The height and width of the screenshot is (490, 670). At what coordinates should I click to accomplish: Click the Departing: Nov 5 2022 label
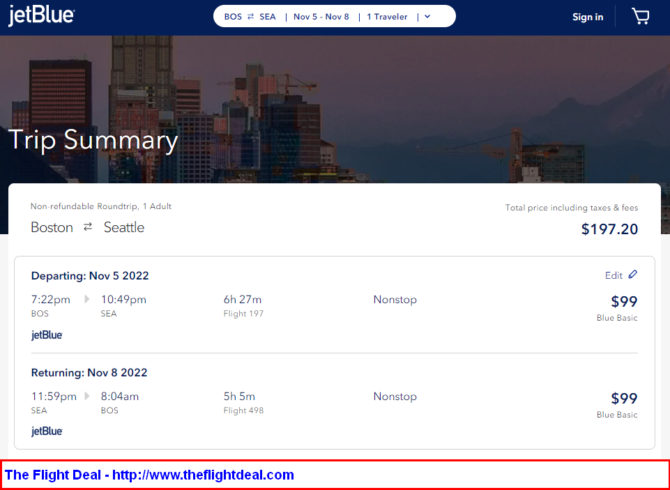click(90, 276)
